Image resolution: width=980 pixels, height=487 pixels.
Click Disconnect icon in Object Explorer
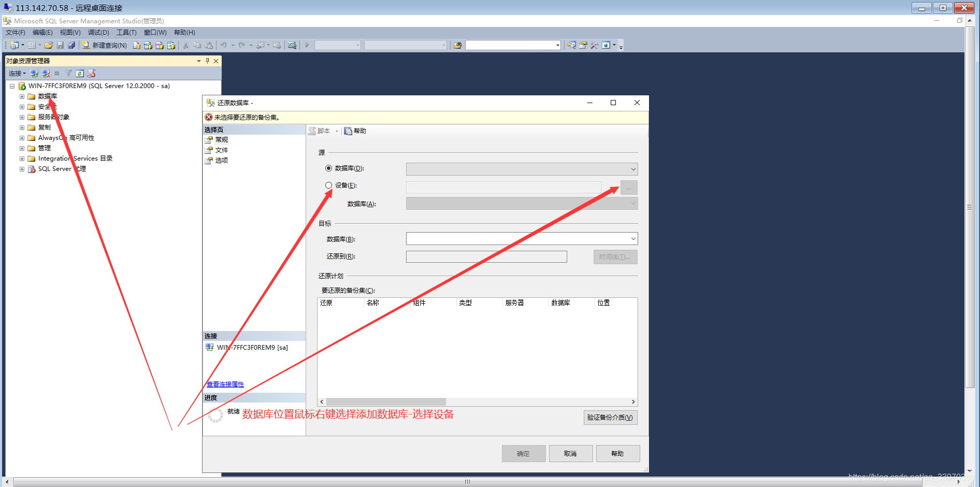click(x=46, y=74)
